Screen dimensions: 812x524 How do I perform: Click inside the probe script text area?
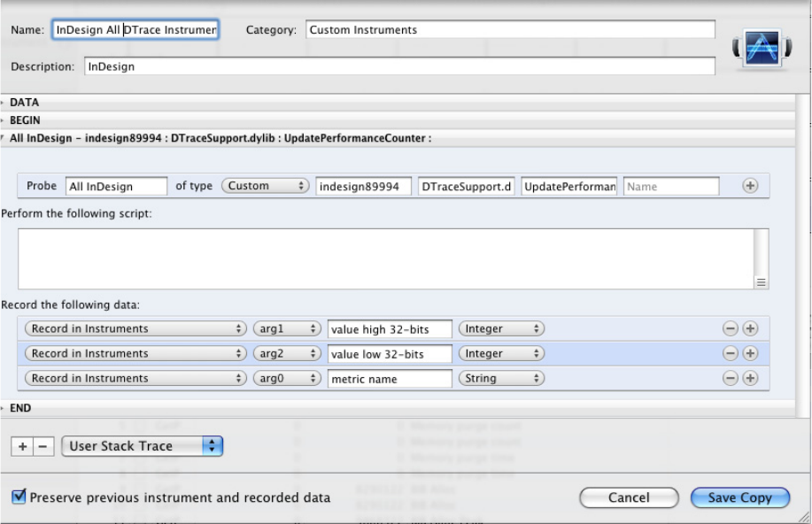pos(386,258)
